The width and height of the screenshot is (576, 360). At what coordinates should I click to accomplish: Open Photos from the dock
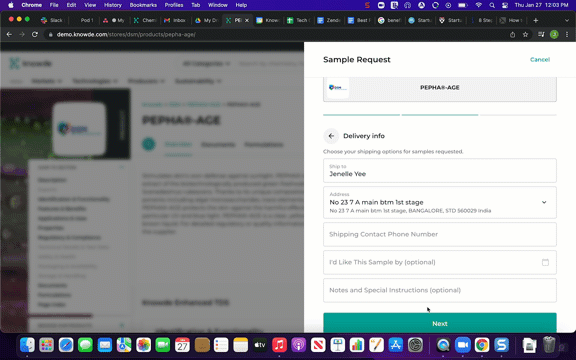pos(144,345)
